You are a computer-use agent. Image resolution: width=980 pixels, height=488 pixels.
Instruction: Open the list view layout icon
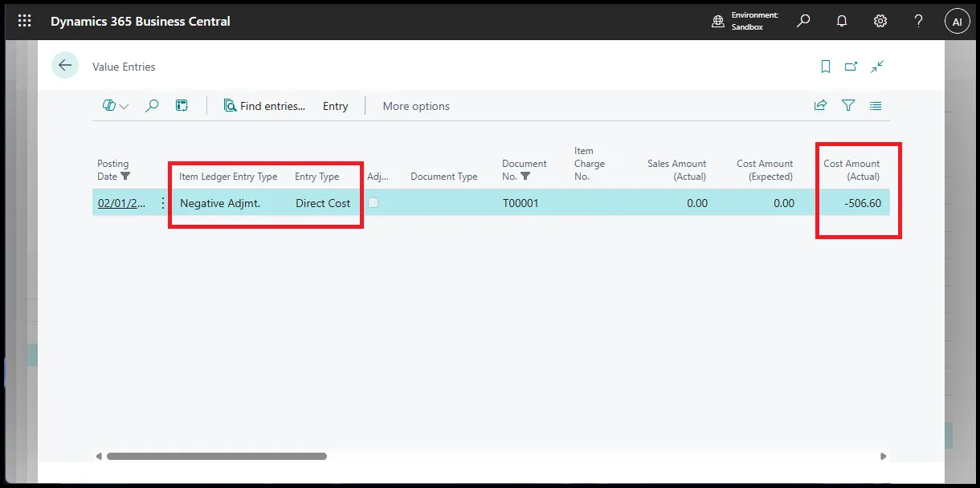(876, 105)
